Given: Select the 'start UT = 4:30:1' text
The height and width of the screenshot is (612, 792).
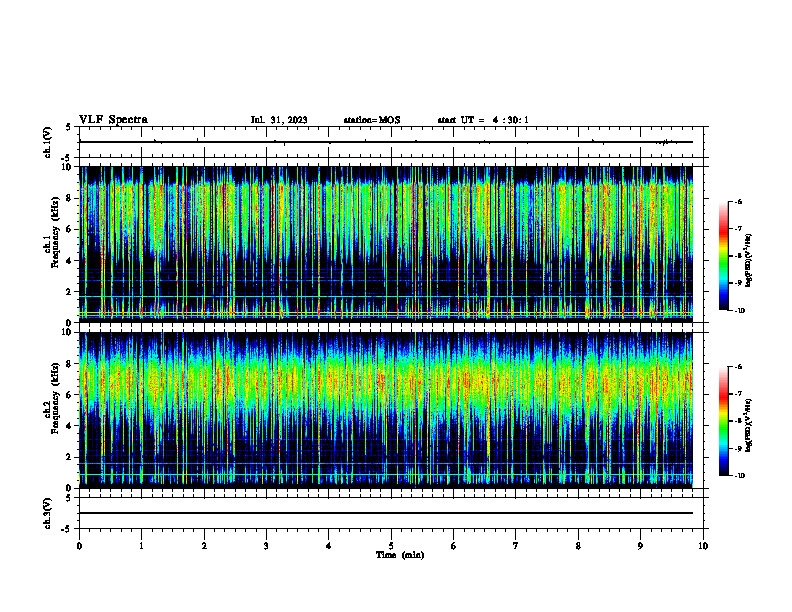Looking at the screenshot, I should tap(483, 120).
